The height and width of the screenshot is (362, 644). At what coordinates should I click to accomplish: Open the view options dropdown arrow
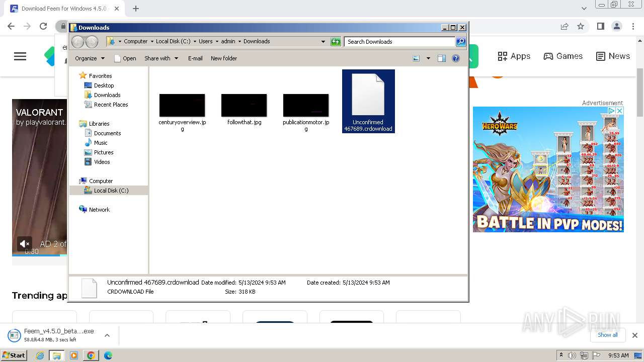[x=428, y=58]
